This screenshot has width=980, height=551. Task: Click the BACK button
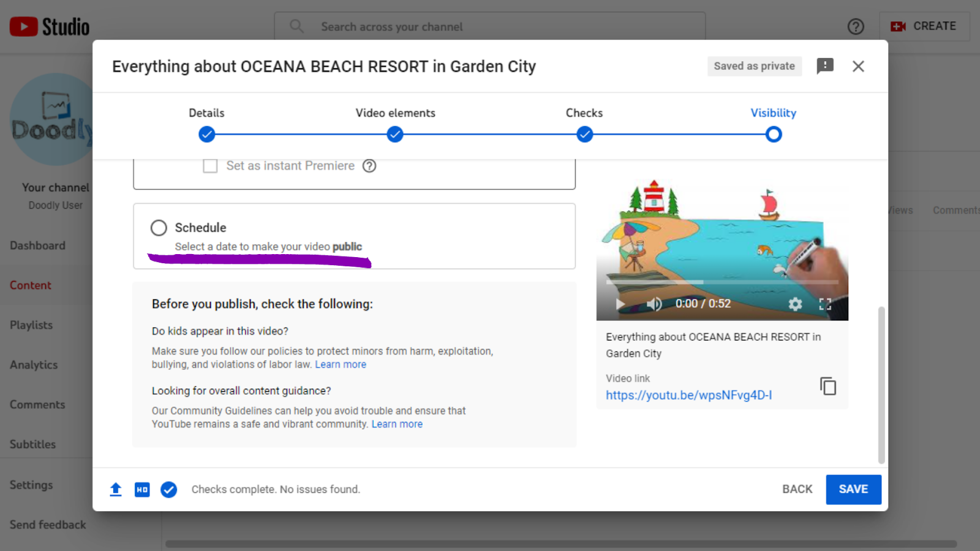[x=797, y=489]
